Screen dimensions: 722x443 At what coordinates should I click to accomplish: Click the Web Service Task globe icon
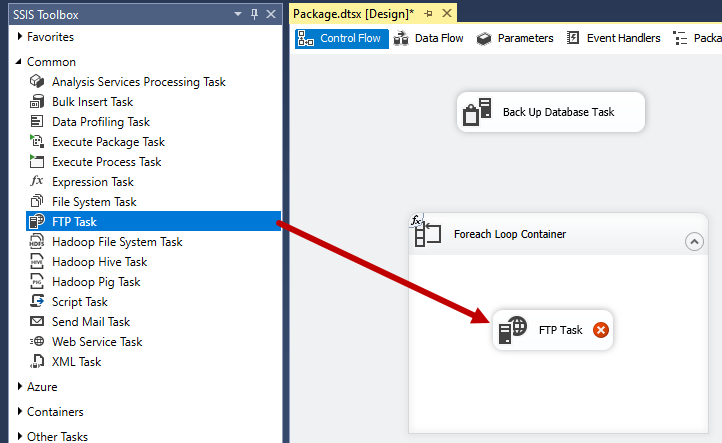click(x=37, y=342)
